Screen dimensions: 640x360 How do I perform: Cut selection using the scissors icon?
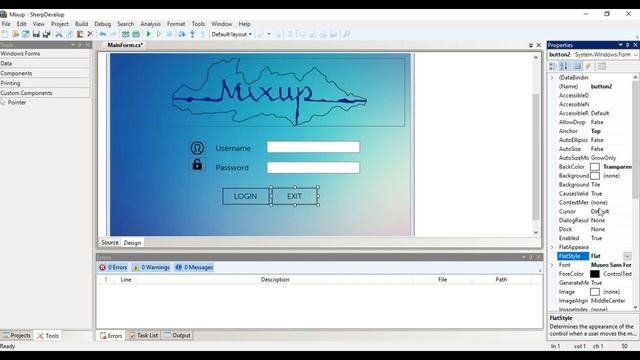point(59,34)
